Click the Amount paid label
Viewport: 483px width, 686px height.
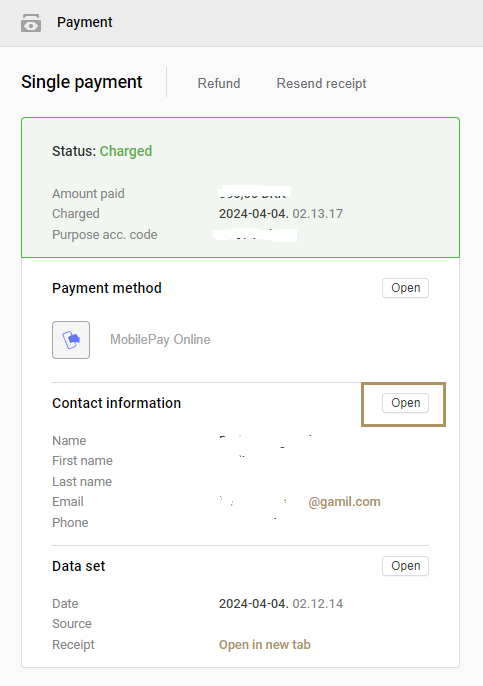(x=88, y=193)
